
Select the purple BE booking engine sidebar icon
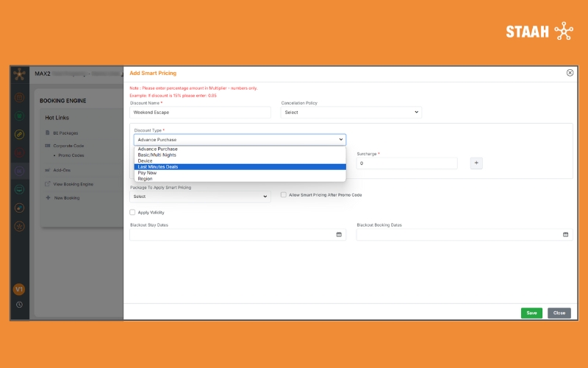[x=20, y=171]
